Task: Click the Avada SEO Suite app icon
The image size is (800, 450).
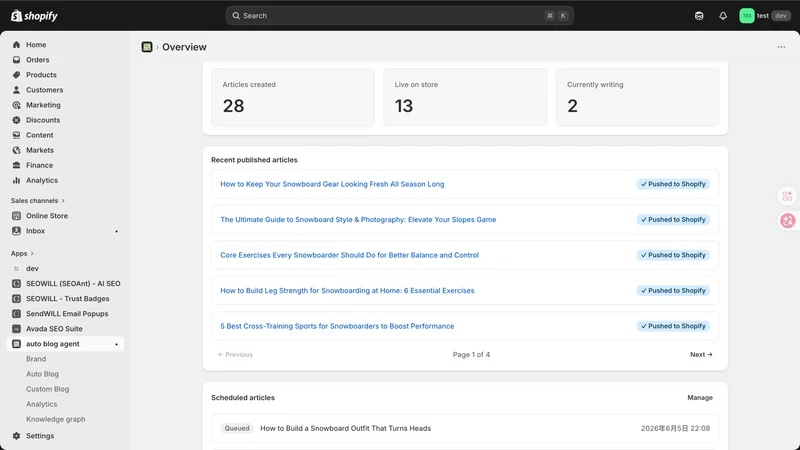Action: pos(16,329)
